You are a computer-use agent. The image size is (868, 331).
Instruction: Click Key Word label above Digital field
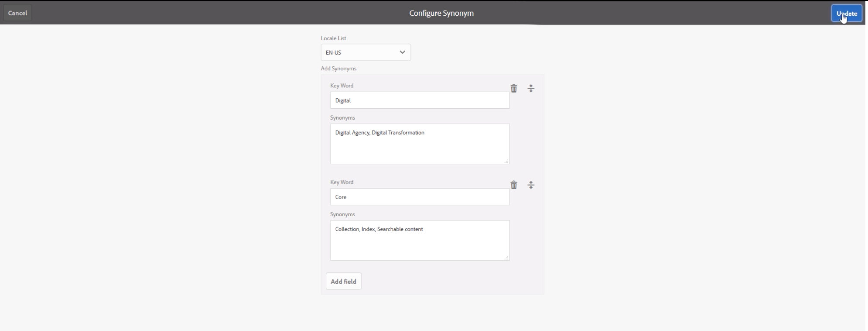(342, 86)
